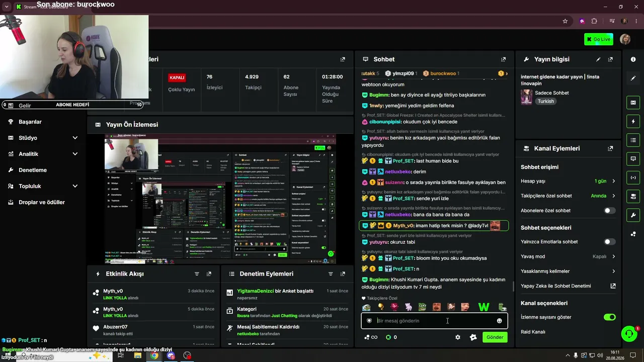Click Raid Kanalı option
Screen dimensions: 644x362
click(x=533, y=332)
